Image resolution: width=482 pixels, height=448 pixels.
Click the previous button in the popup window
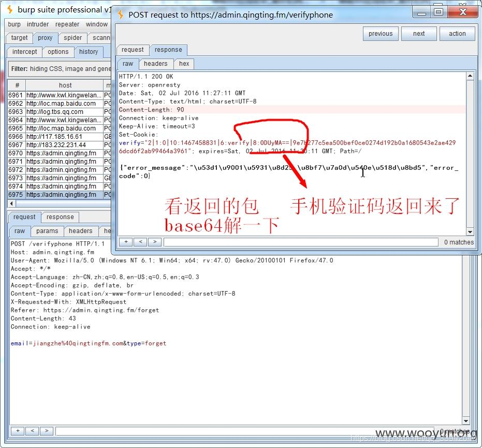point(381,34)
